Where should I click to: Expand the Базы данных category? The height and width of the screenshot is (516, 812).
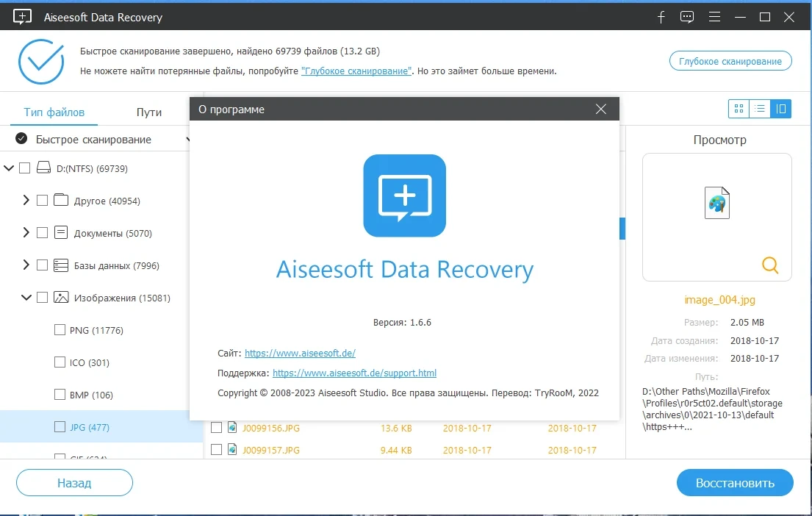(26, 265)
